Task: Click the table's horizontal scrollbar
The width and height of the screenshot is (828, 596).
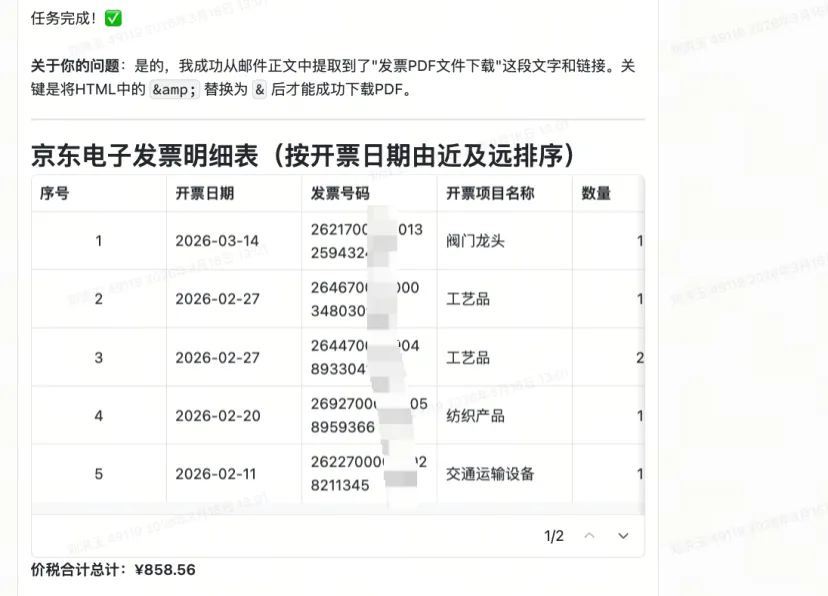Action: (x=338, y=509)
